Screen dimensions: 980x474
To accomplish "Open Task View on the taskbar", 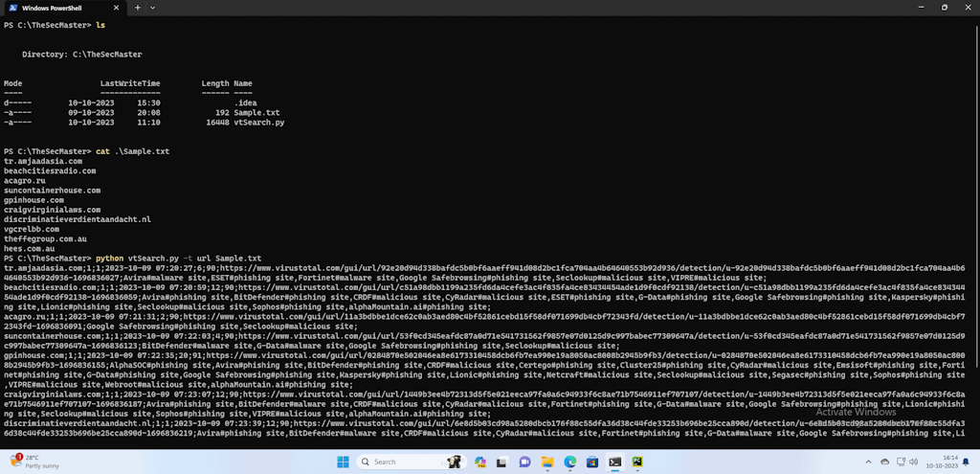I will [501, 462].
